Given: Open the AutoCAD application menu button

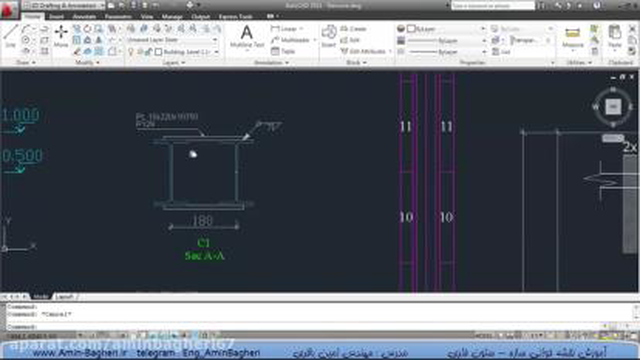Looking at the screenshot, I should click(8, 9).
